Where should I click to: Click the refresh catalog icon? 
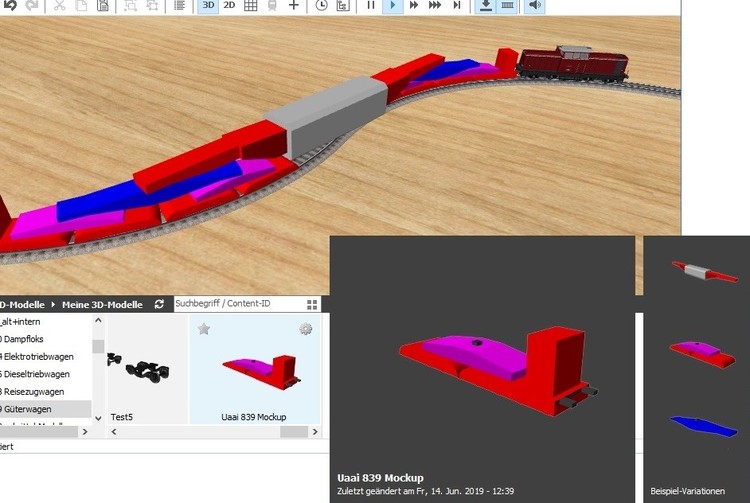(159, 304)
